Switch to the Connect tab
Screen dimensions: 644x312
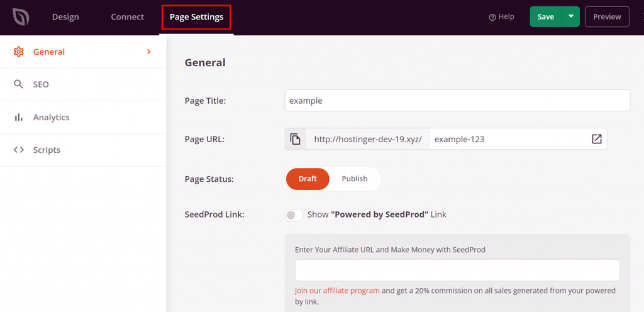[x=127, y=17]
